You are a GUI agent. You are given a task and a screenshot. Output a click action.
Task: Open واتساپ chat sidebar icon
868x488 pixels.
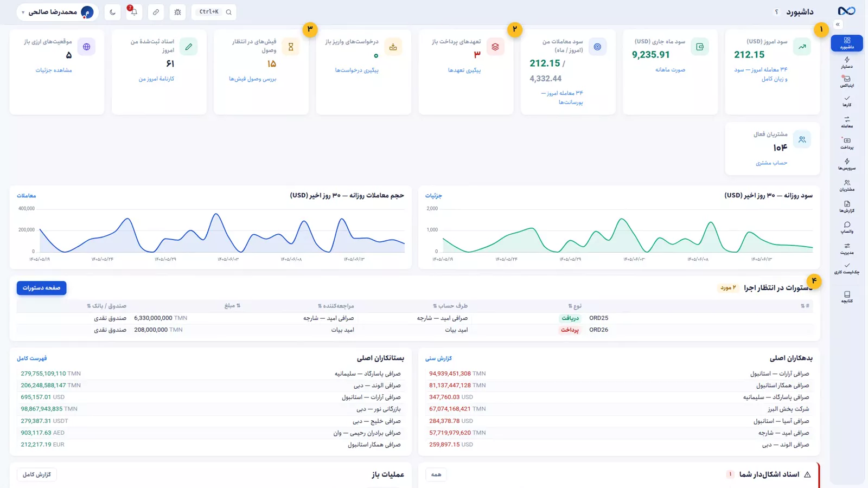(847, 228)
